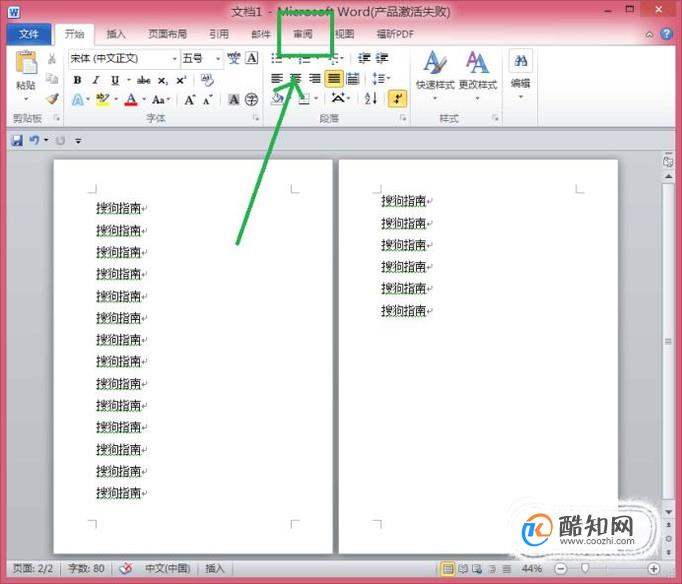Sort paragraphs with the A-Z icon
Image resolution: width=682 pixels, height=584 pixels.
click(371, 99)
